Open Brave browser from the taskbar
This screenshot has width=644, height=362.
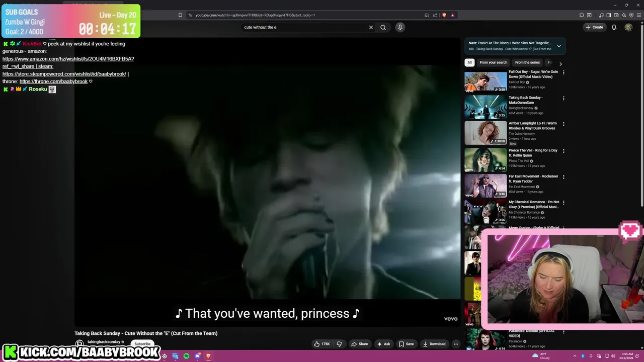coord(208,356)
